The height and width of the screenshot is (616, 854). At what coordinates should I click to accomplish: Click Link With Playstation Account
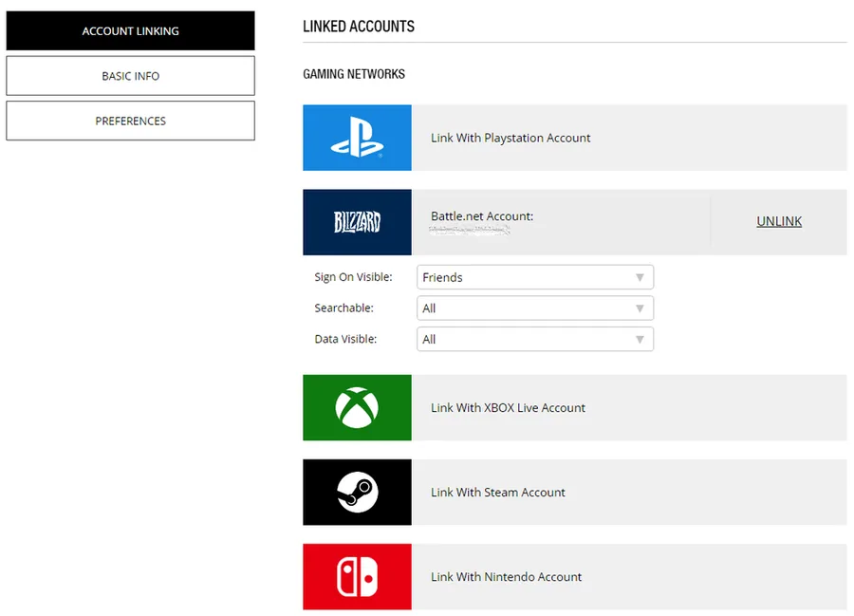pyautogui.click(x=511, y=138)
